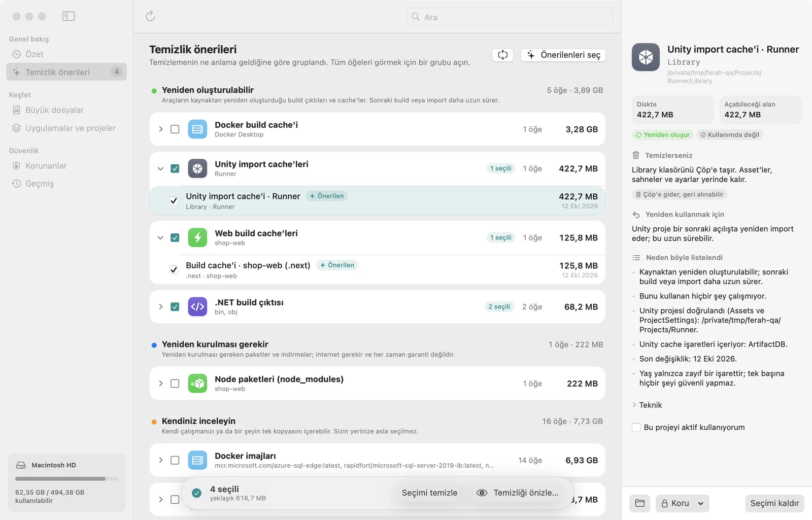This screenshot has height=520, width=812.
Task: Click the Macintosh HD disk icon
Action: [21, 465]
